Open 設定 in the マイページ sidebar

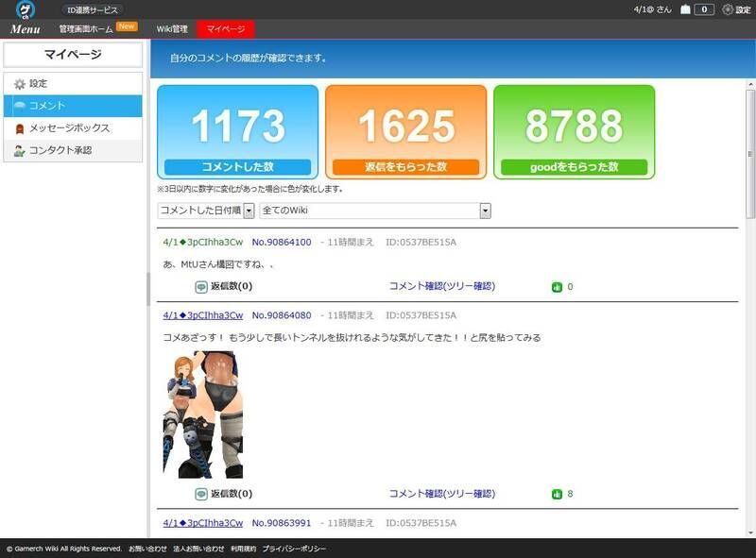click(73, 84)
